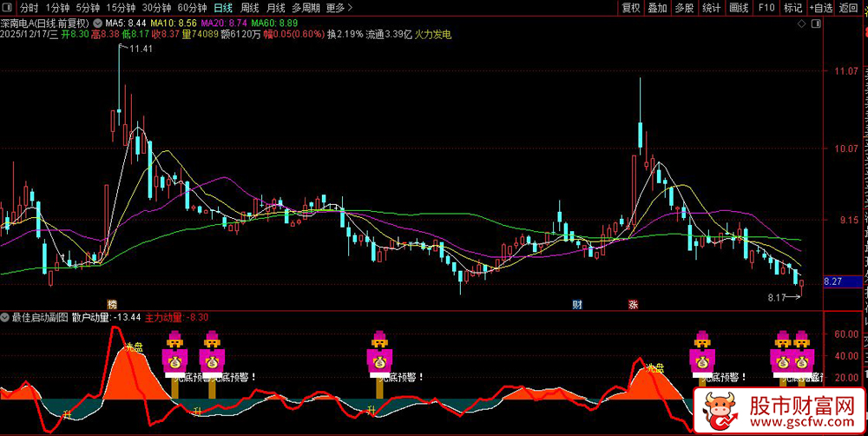Click the MA5: 8.44 label
Image resolution: width=868 pixels, height=436 pixels.
126,23
